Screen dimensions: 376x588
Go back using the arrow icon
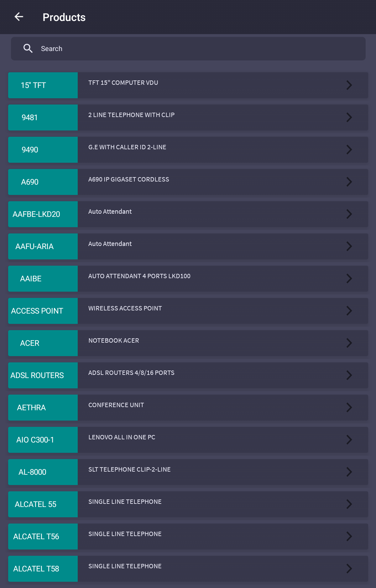click(19, 17)
